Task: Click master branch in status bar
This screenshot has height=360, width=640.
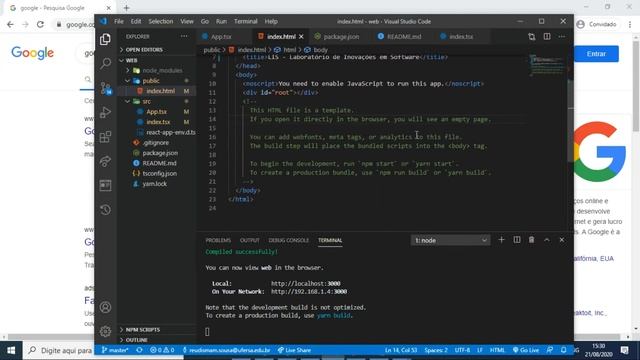Action: tap(115, 350)
